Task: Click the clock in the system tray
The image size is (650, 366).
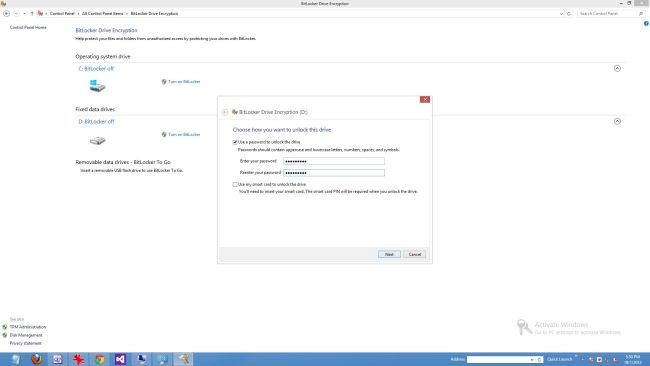Action: point(633,359)
